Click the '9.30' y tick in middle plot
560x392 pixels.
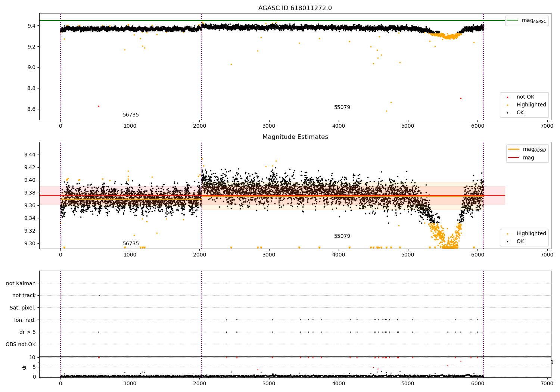30,244
